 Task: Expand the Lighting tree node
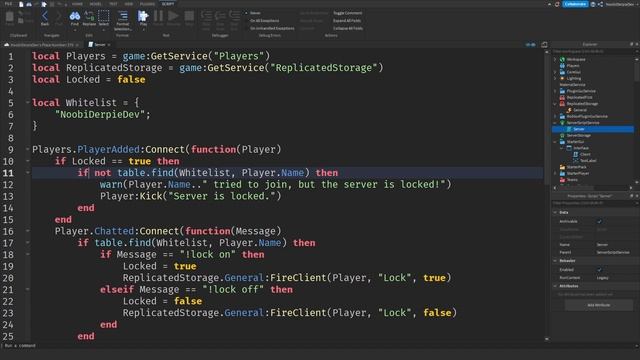pos(555,78)
